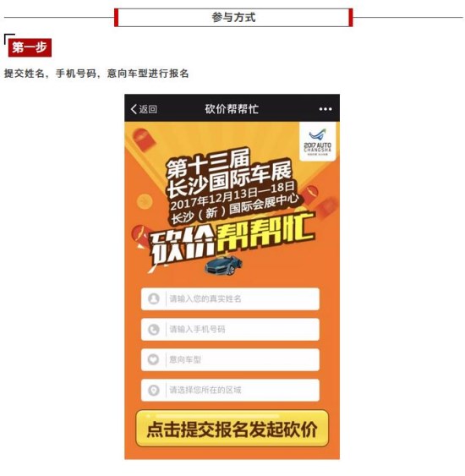Click the phone icon in mobile field
Viewport: 465px width, 476px height.
click(x=154, y=330)
